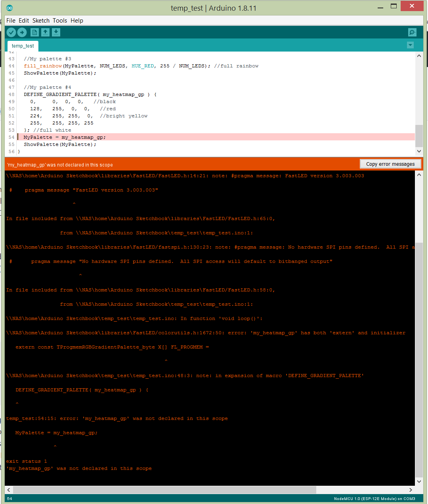This screenshot has height=504, width=428.
Task: Upload the sketch with arrow icon
Action: tap(22, 33)
